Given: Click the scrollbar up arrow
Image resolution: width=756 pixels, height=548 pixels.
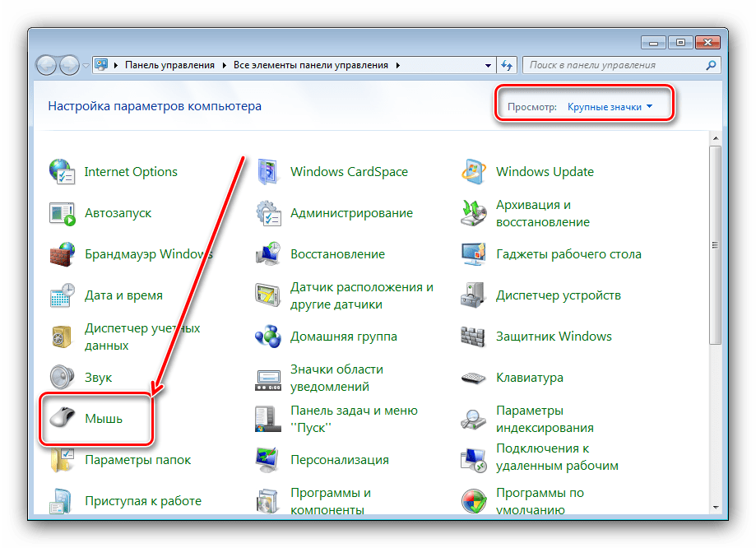Looking at the screenshot, I should click(x=716, y=138).
